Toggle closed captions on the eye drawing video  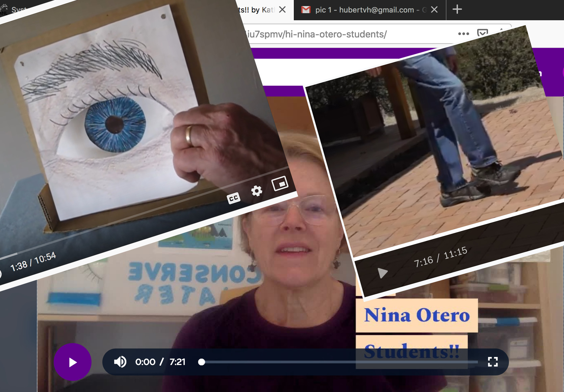tap(233, 198)
